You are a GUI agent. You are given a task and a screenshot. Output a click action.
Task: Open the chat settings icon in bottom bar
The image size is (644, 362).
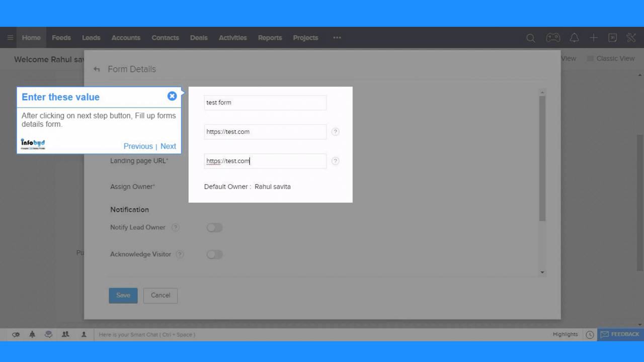16,334
